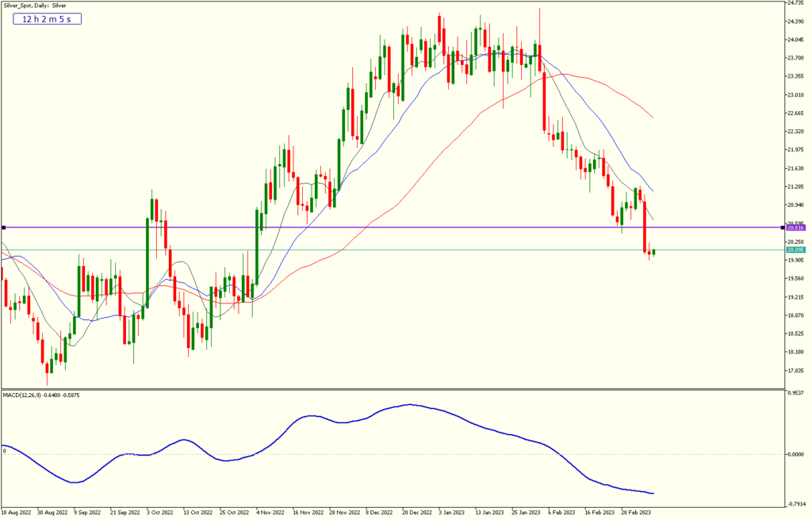Click the teal 20.095 current price tag
Image resolution: width=812 pixels, height=519 pixels.
click(x=795, y=250)
